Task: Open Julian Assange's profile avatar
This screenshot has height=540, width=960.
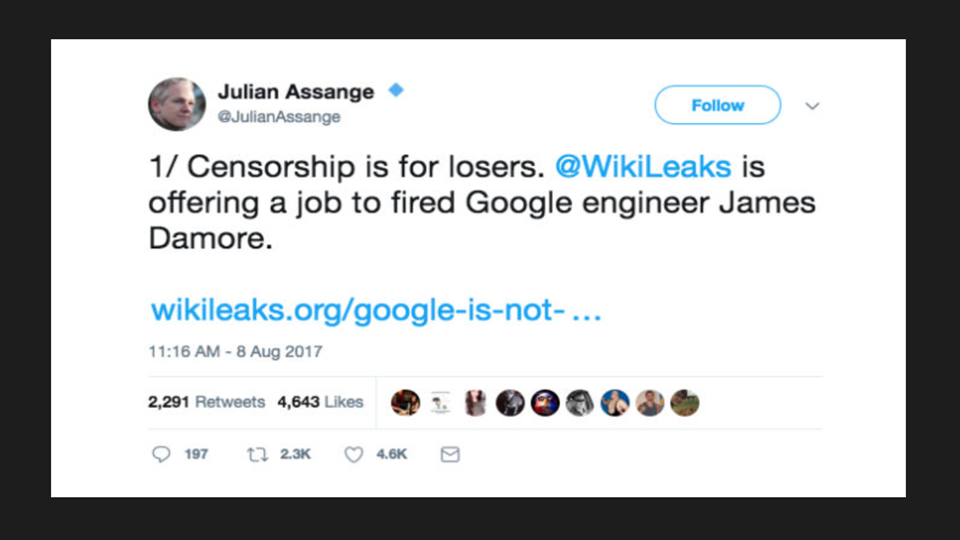Action: pyautogui.click(x=177, y=103)
